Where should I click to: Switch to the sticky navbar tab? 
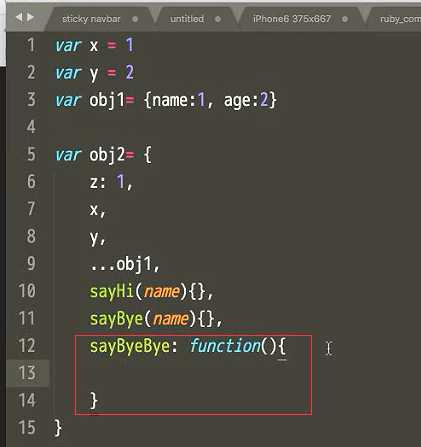coord(91,19)
